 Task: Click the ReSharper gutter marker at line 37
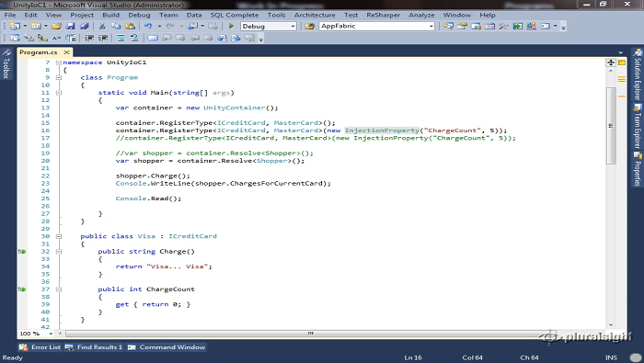click(22, 289)
